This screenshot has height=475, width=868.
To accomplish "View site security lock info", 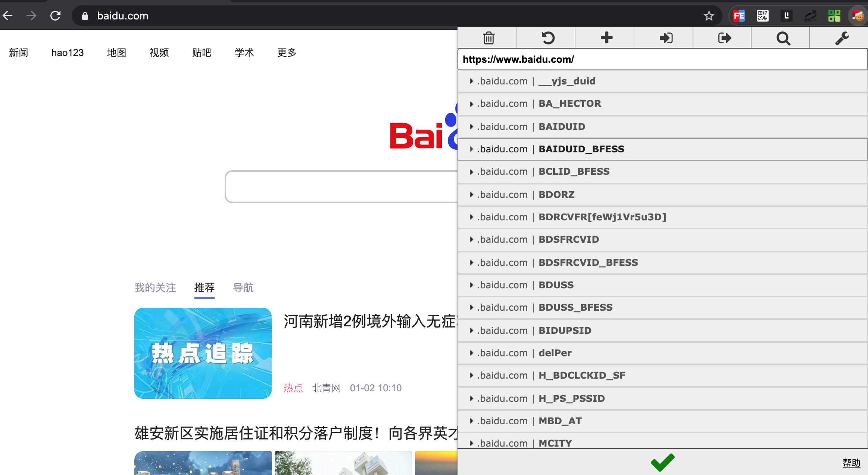I will coord(85,16).
